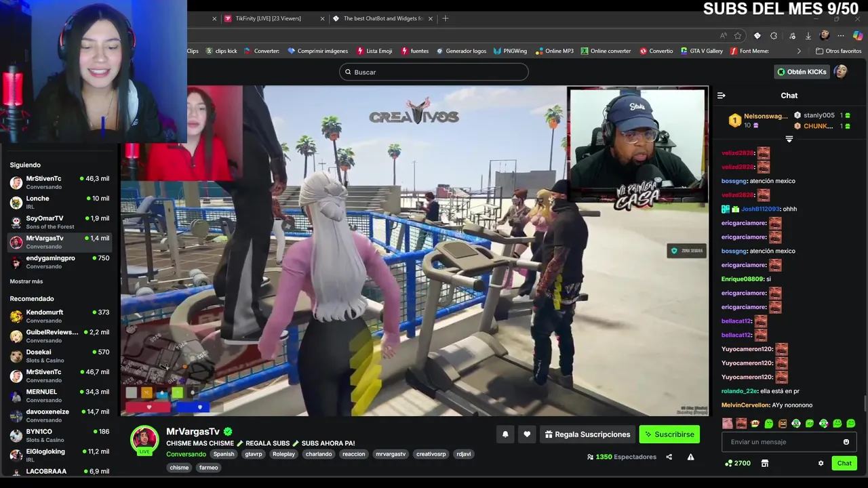Viewport: 868px width, 488px height.
Task: Open Kick user profile avatar menu
Action: coord(841,72)
